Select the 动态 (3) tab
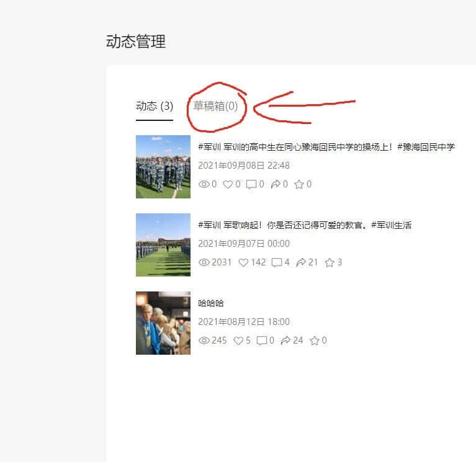Screen dimensions: 476x462 155,106
